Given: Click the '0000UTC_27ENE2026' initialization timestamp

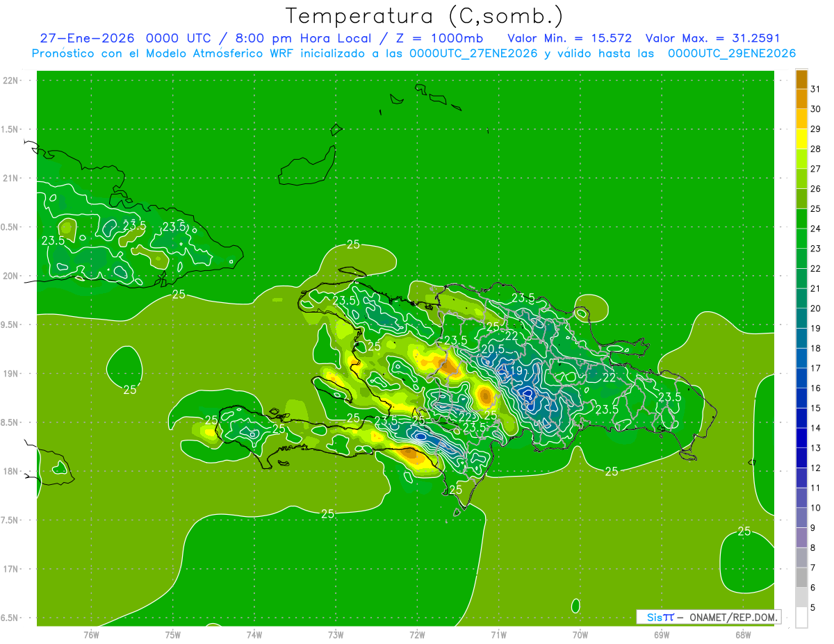Looking at the screenshot, I should tap(473, 53).
